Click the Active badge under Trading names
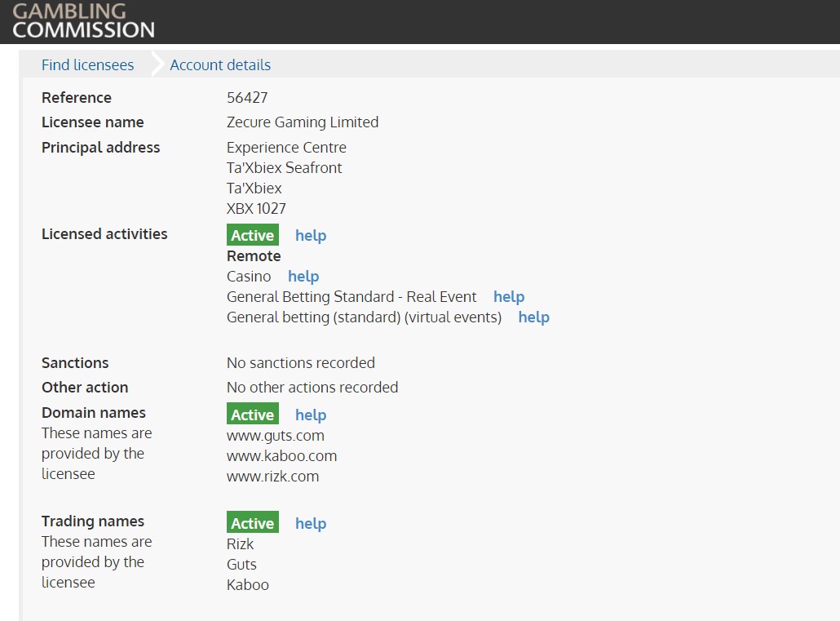 tap(253, 522)
